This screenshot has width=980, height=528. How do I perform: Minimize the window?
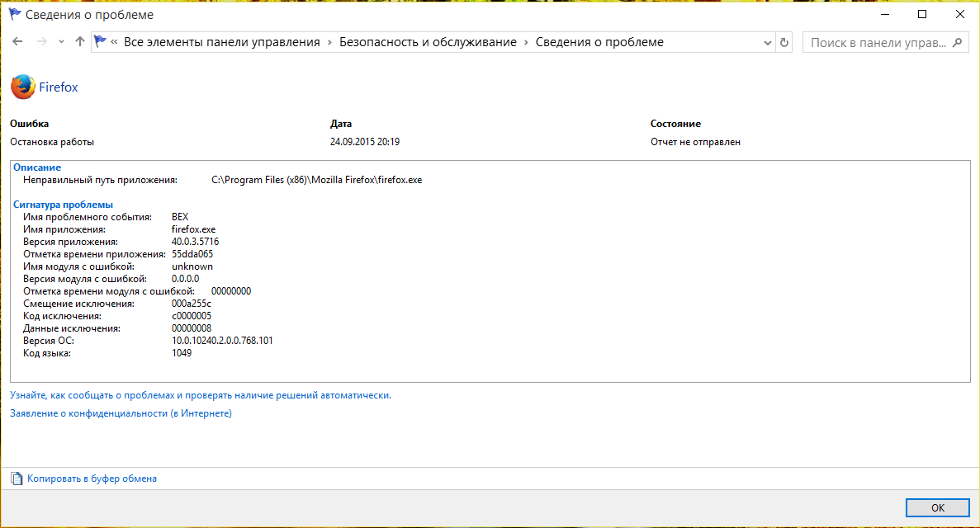885,14
